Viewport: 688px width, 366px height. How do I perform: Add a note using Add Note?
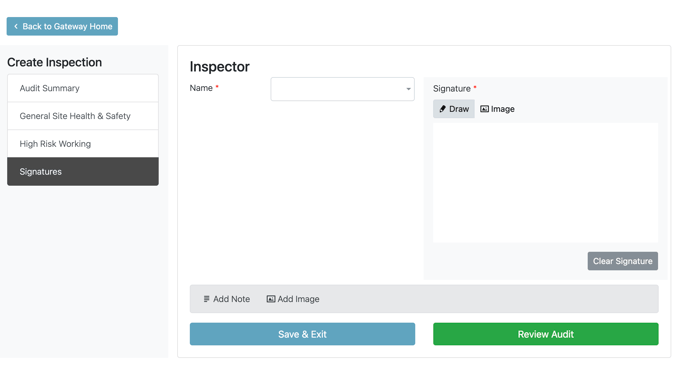pyautogui.click(x=226, y=299)
